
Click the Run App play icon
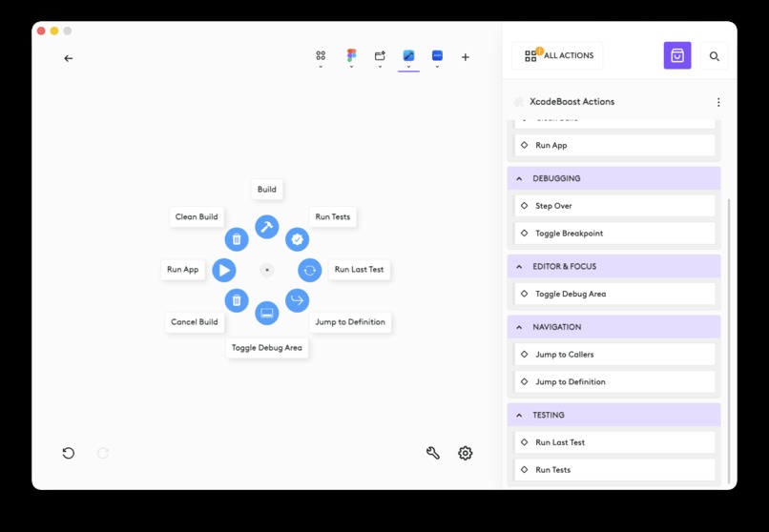224,270
